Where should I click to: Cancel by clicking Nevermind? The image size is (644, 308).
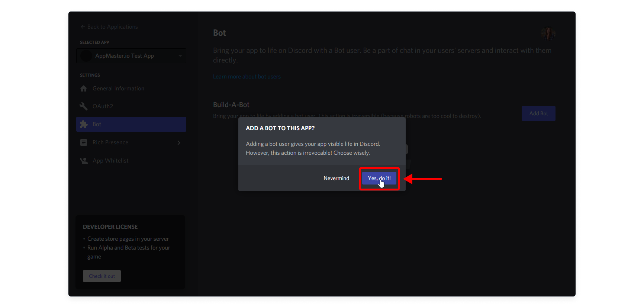pos(337,178)
